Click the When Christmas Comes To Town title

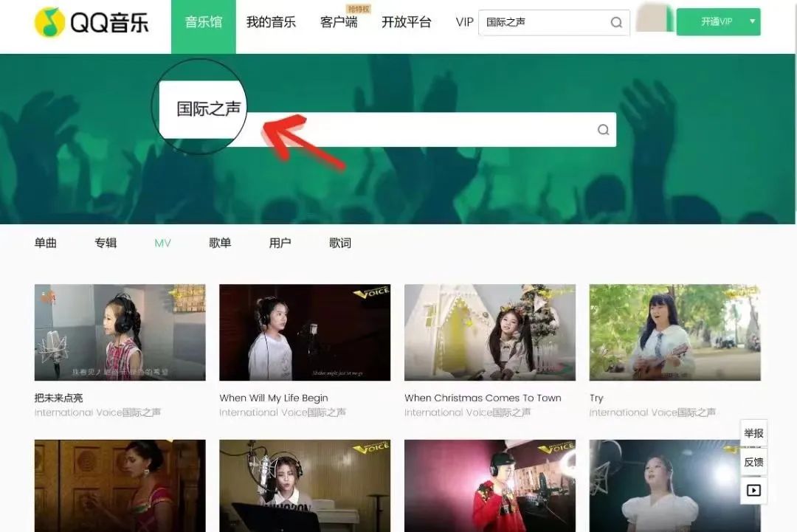[483, 398]
